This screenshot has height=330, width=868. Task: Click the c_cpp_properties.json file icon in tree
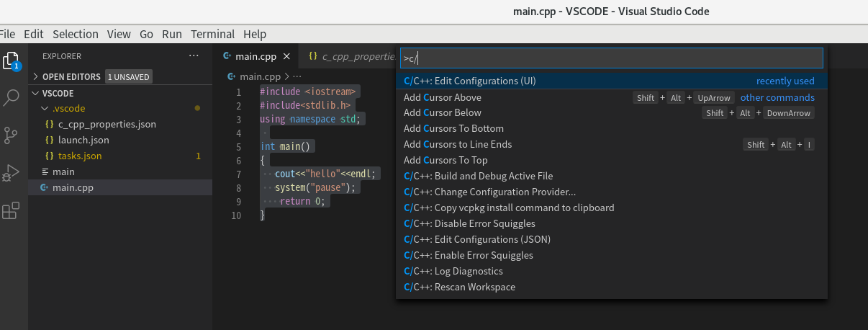click(x=49, y=124)
